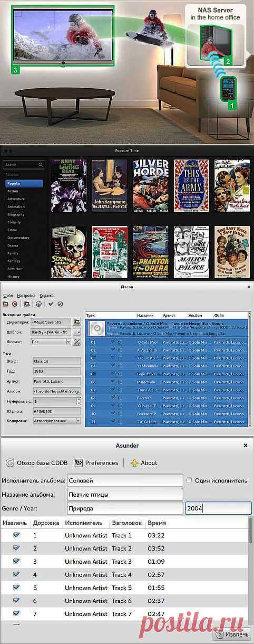Select Popular category in Popcorn Time
The image size is (254, 644).
click(x=24, y=183)
